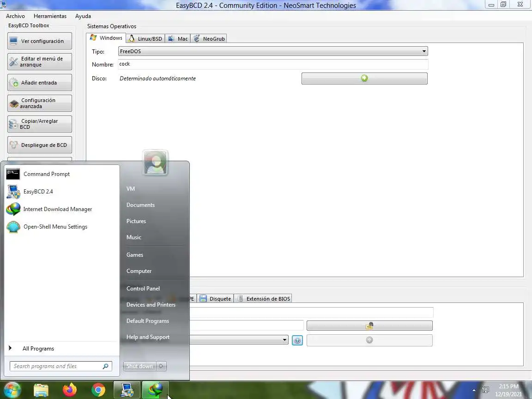Open Control Panel from Start menu

(x=143, y=288)
